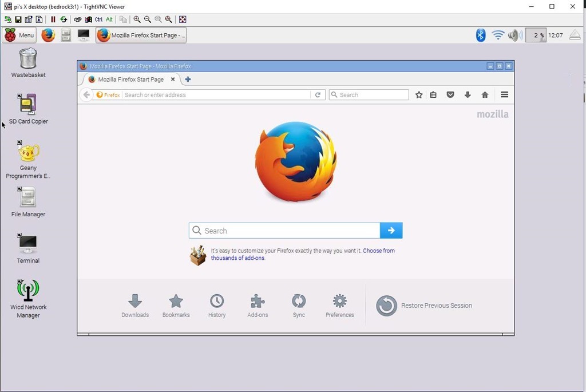Open Preferences gear icon on start page
This screenshot has width=586, height=392.
(x=339, y=305)
